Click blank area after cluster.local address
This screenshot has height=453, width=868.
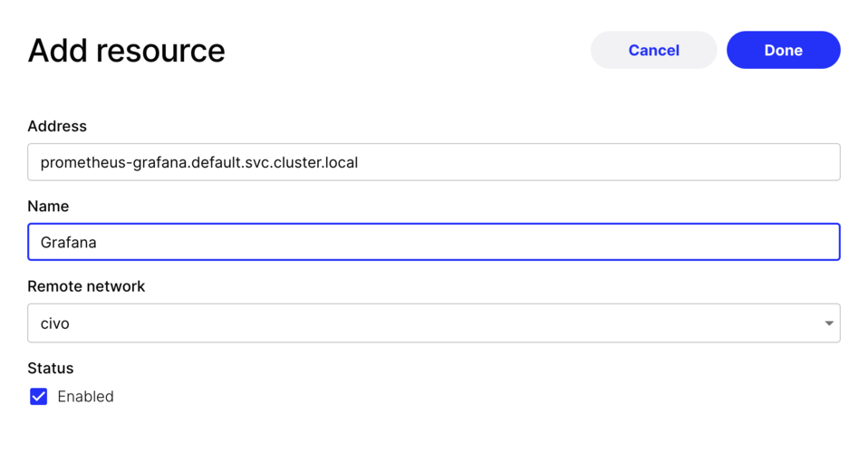[598, 162]
